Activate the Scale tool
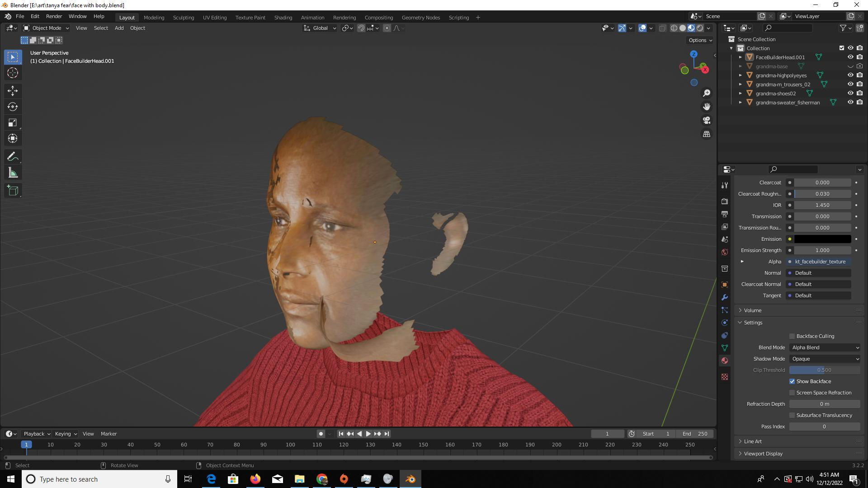 [13, 122]
